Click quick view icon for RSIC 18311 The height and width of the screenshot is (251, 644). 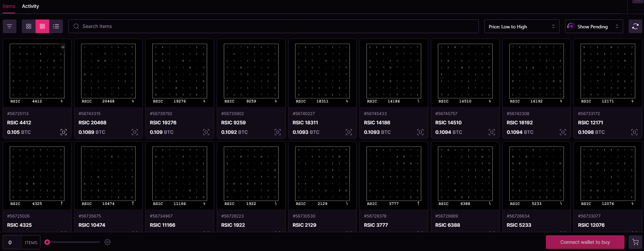click(x=349, y=132)
